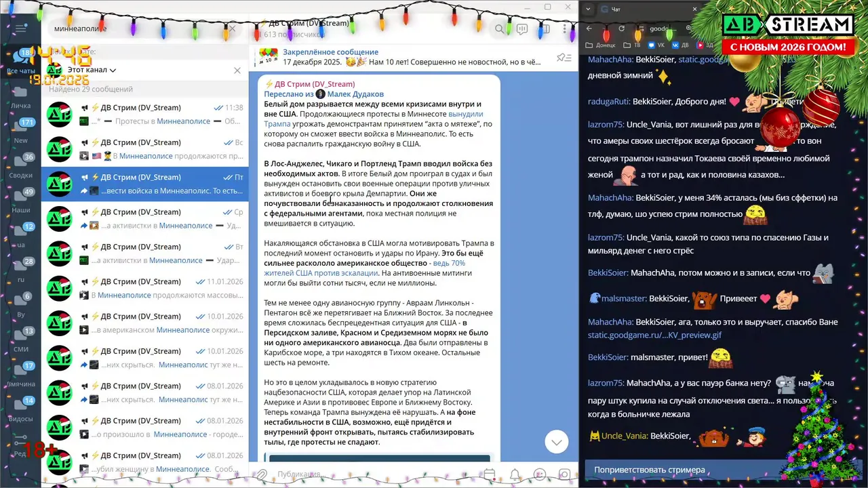Open scheduled messages calendar icon

click(x=490, y=474)
